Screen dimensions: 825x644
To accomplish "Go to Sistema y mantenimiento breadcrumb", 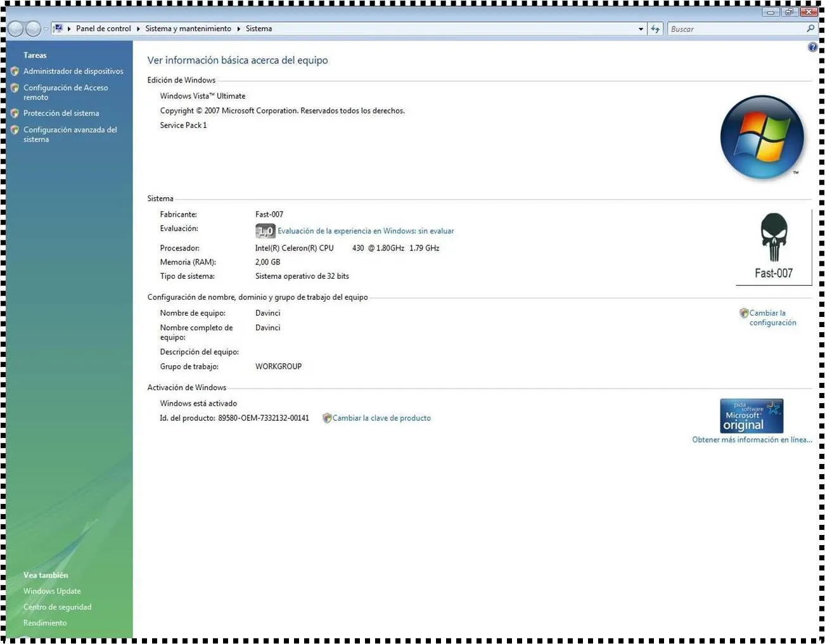I will pyautogui.click(x=188, y=29).
